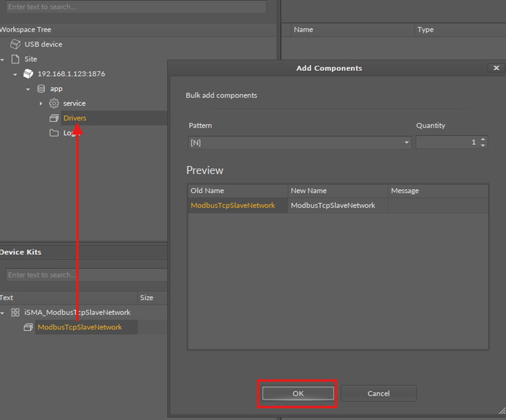Viewport: 506px width, 420px height.
Task: Click OK in Add Components dialog
Action: [298, 394]
